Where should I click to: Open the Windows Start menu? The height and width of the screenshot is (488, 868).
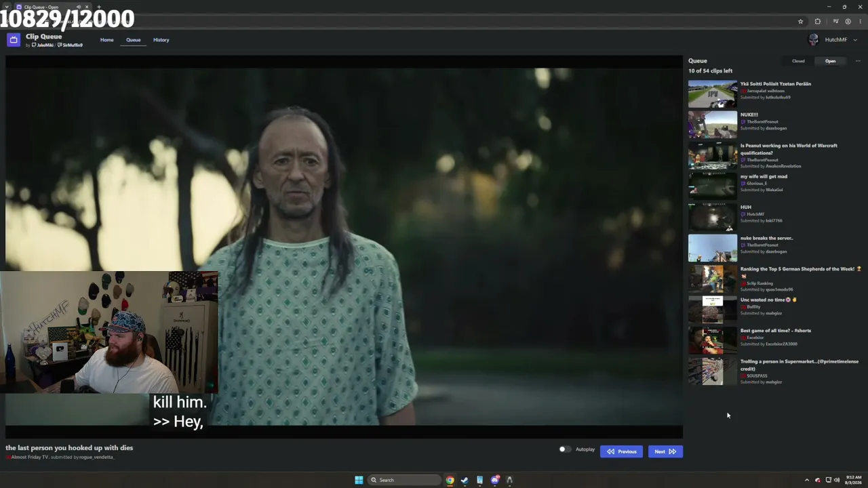[359, 480]
